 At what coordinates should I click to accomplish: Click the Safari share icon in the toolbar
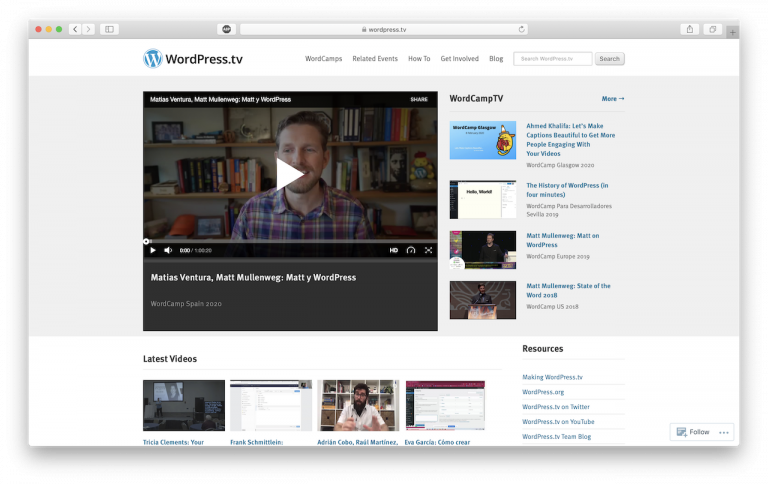(690, 29)
